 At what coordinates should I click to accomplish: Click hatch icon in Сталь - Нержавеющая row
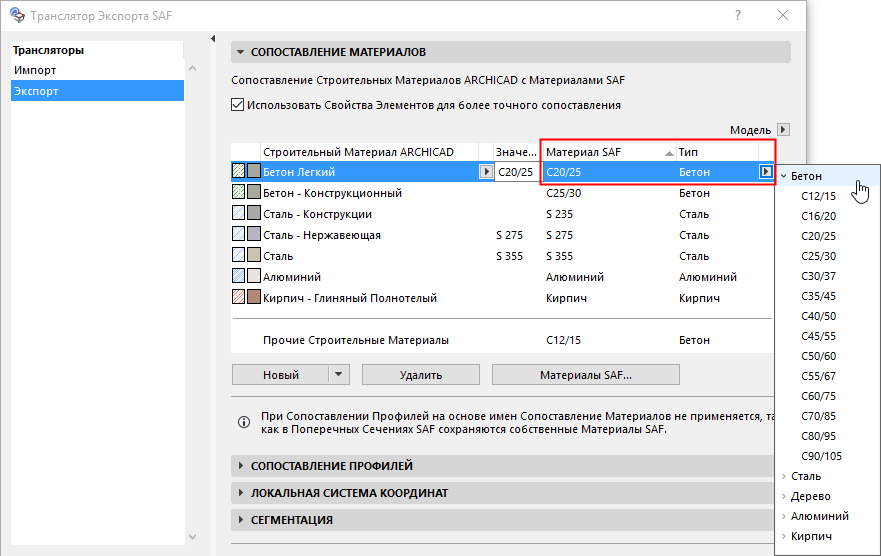tap(239, 234)
